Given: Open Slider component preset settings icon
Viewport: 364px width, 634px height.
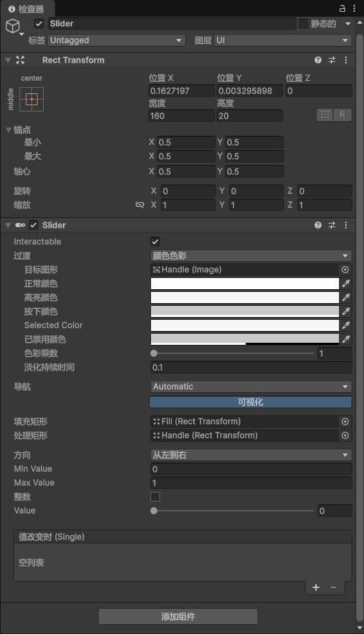Looking at the screenshot, I should [x=332, y=225].
